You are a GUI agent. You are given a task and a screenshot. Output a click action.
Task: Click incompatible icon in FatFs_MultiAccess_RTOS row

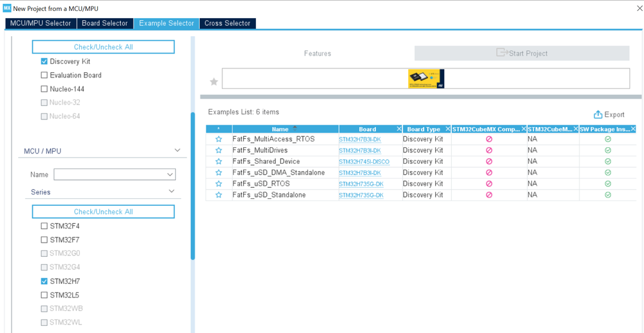pyautogui.click(x=489, y=139)
